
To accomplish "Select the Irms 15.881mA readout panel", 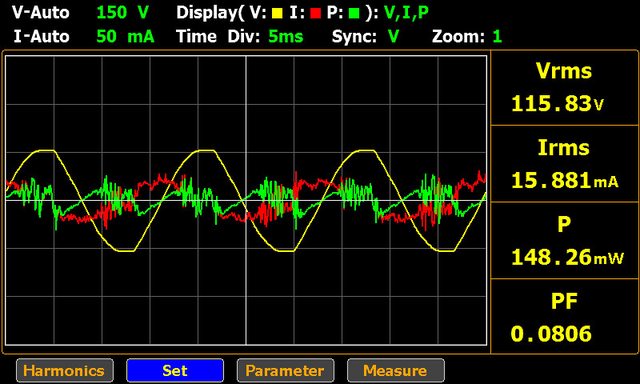I will click(564, 164).
